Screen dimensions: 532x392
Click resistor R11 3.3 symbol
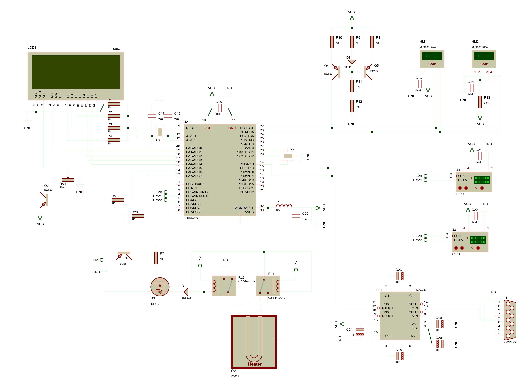coord(352,86)
